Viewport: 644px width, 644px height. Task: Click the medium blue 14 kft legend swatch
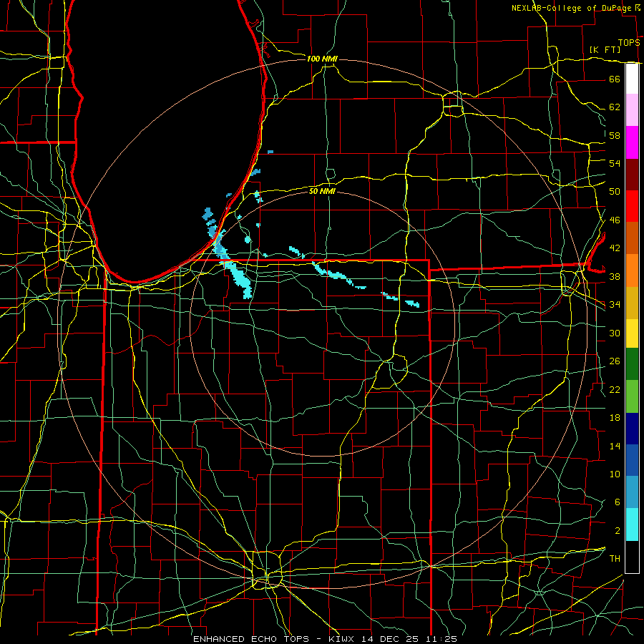click(x=632, y=460)
